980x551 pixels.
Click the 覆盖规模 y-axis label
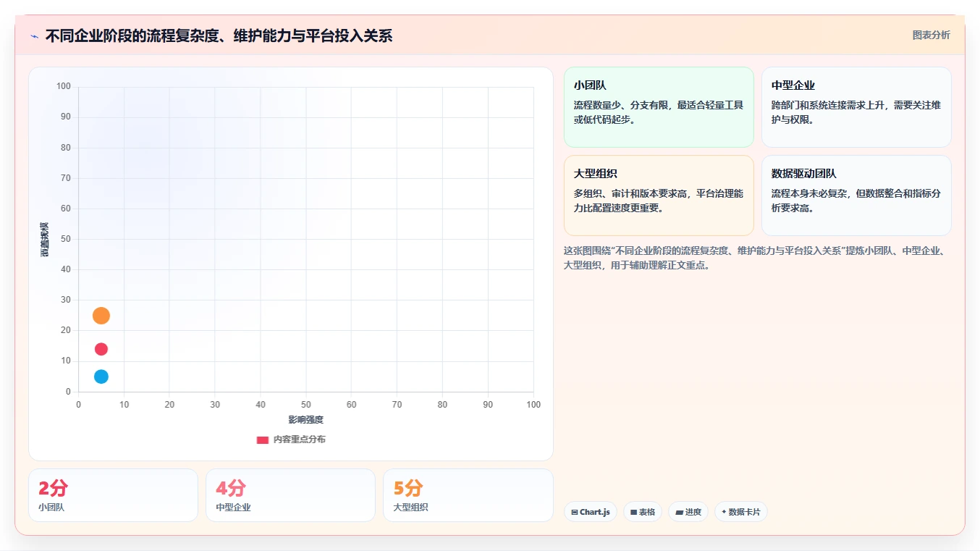point(45,239)
